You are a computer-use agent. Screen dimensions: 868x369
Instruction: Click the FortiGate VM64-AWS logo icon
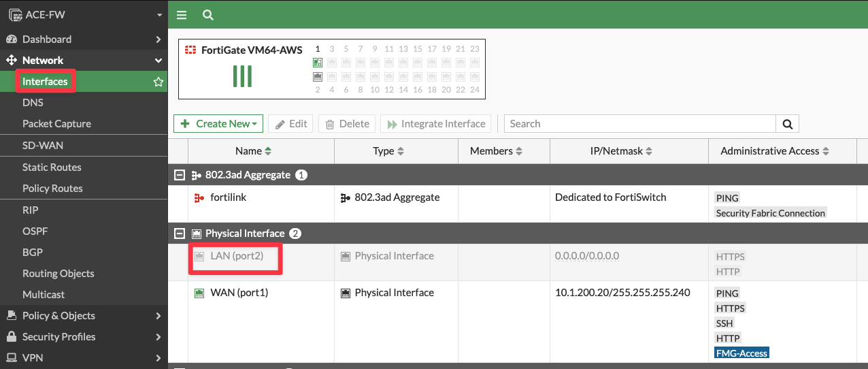[190, 50]
